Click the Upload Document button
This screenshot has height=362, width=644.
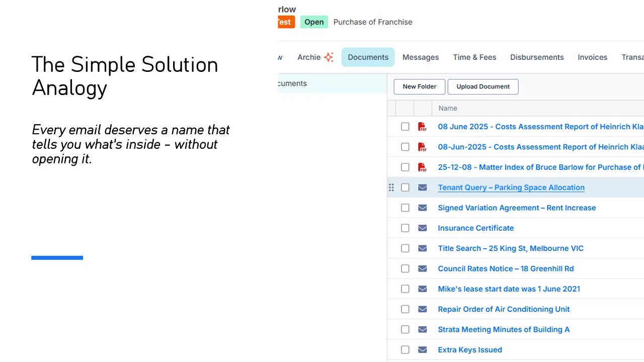click(483, 86)
